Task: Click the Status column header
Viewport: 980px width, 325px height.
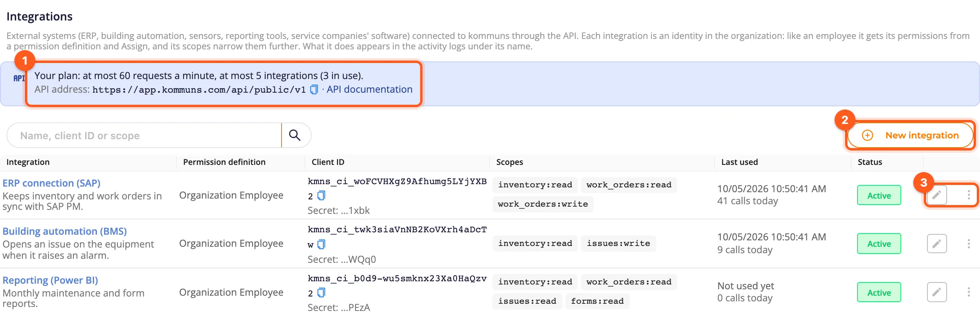Action: pos(870,162)
